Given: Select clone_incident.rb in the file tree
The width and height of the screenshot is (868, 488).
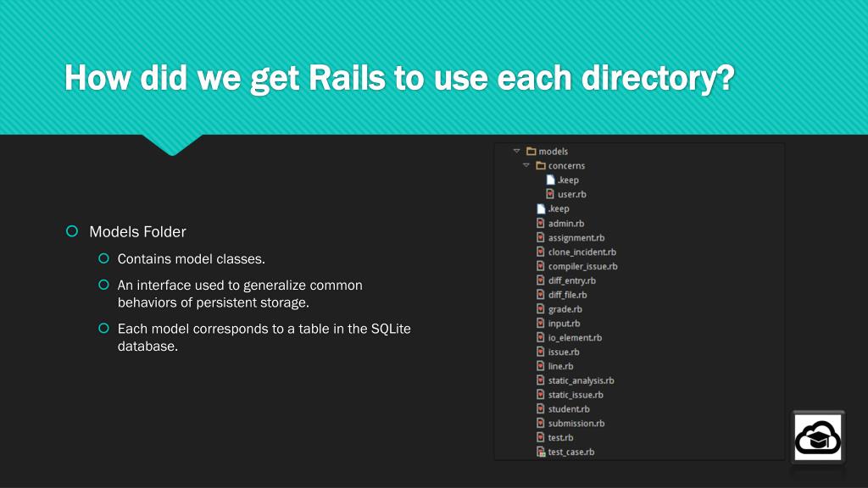Looking at the screenshot, I should point(581,252).
